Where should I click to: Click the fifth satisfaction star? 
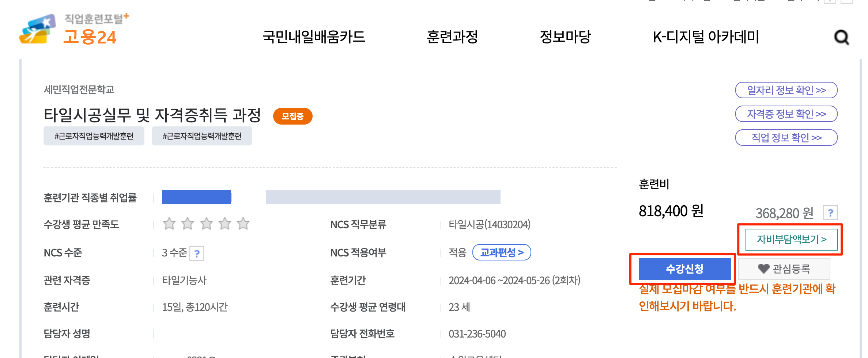point(243,224)
